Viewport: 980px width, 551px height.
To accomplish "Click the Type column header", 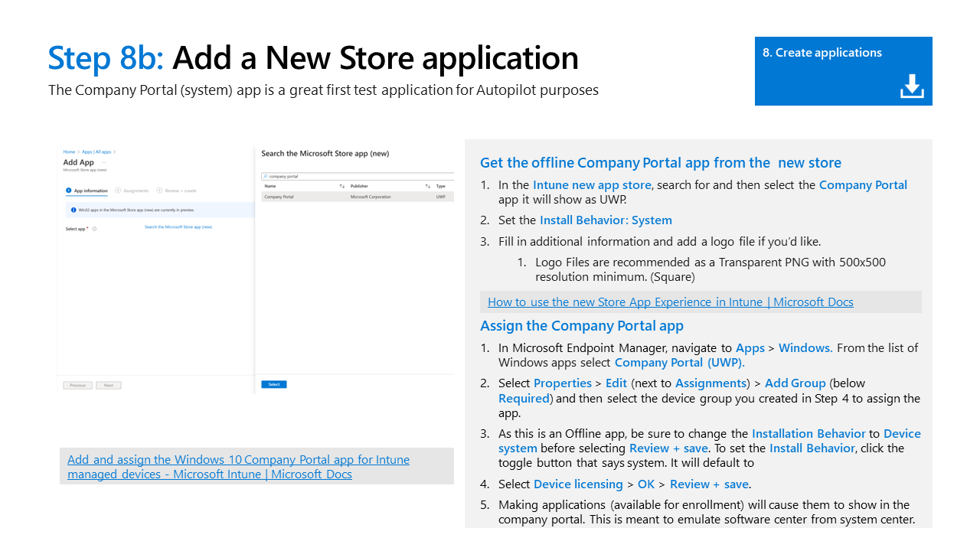I will [x=440, y=186].
